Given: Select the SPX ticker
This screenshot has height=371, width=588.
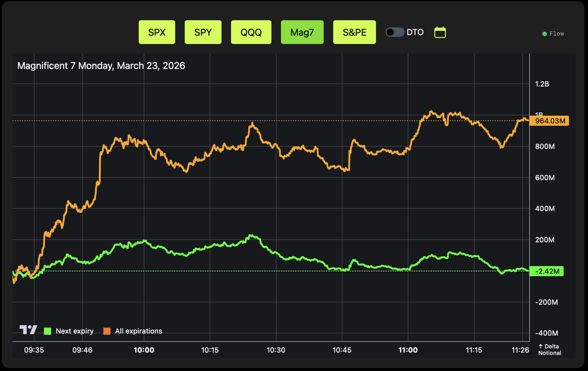Looking at the screenshot, I should [157, 32].
